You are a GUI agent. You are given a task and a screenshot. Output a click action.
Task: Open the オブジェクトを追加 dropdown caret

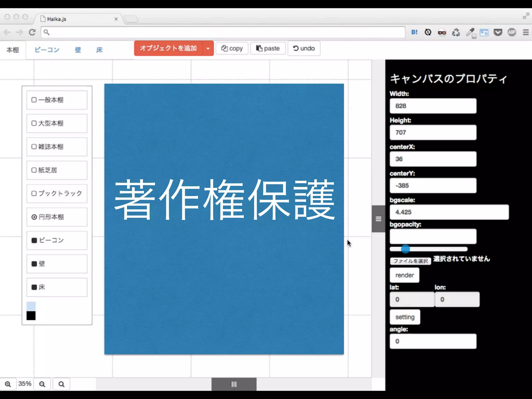(208, 48)
